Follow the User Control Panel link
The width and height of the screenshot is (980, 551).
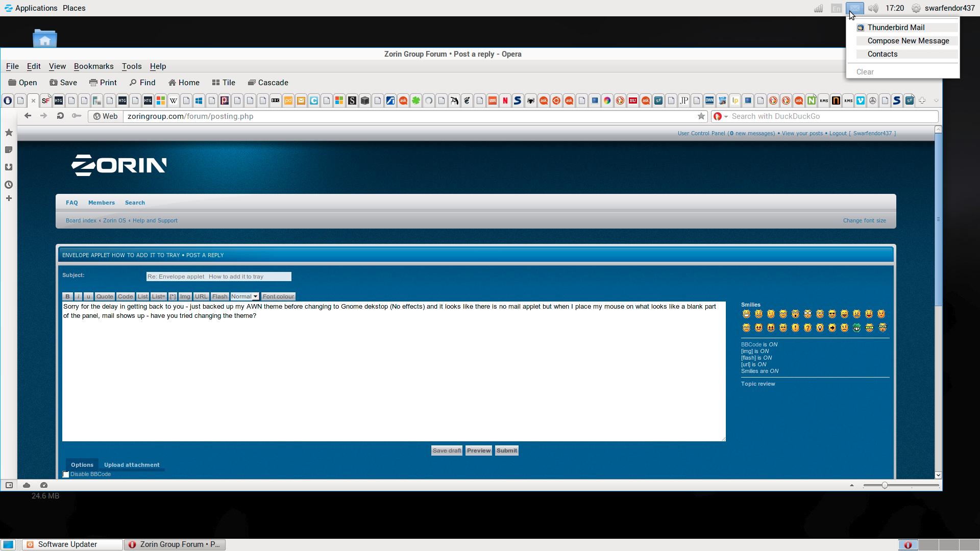pos(701,133)
